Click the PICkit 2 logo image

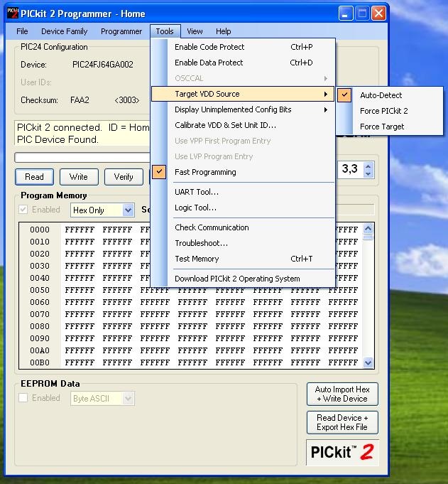342,452
